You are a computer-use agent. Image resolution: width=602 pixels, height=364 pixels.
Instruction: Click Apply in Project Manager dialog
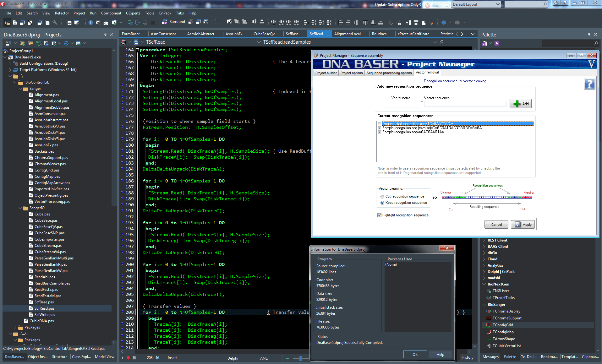click(x=523, y=225)
